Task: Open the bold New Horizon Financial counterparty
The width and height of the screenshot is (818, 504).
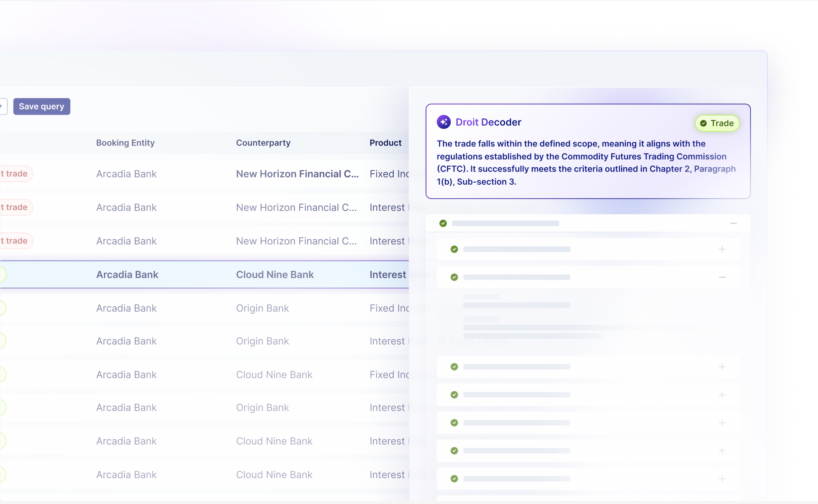Action: 297,174
